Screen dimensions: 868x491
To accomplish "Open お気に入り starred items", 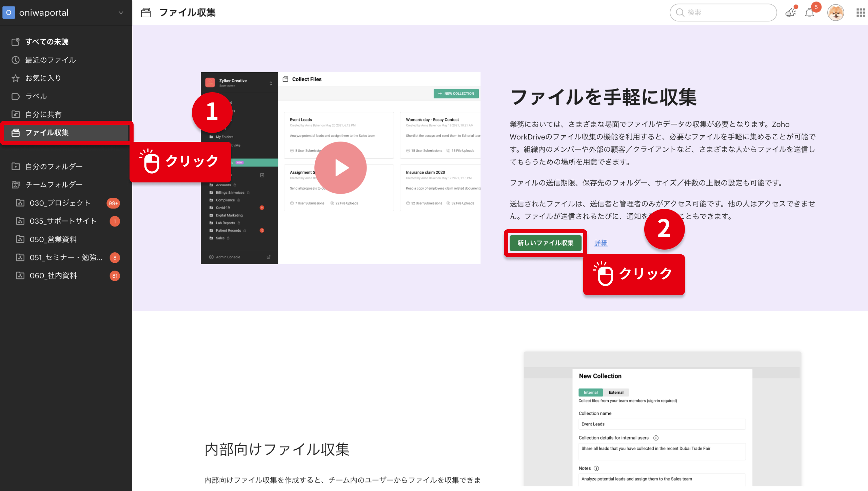I will [x=43, y=78].
